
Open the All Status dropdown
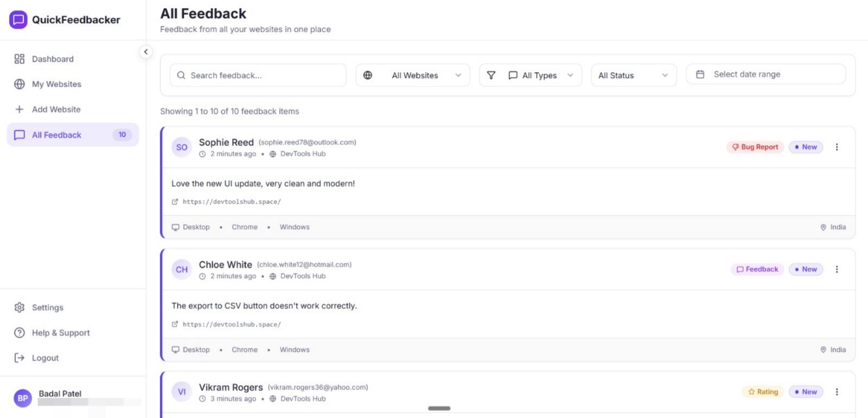click(x=634, y=75)
